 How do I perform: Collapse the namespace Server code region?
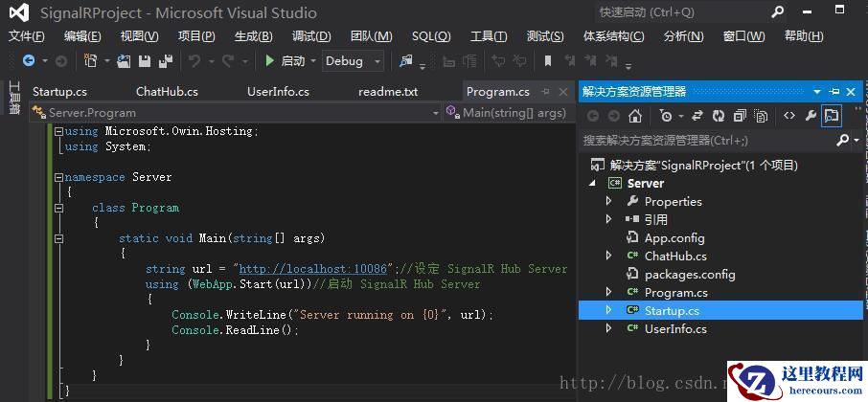(58, 177)
